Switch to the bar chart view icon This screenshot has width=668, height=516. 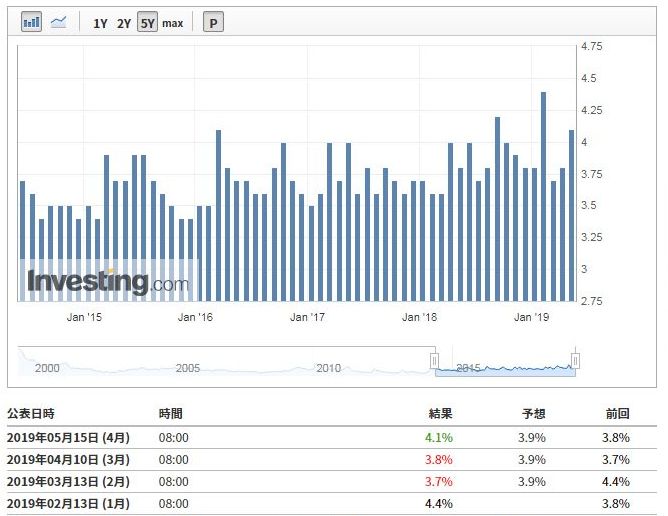[31, 22]
